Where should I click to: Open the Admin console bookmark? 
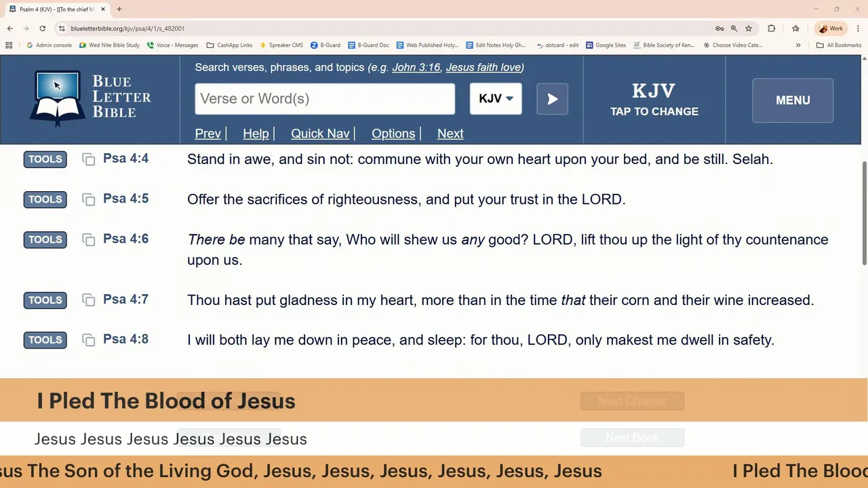pos(49,45)
